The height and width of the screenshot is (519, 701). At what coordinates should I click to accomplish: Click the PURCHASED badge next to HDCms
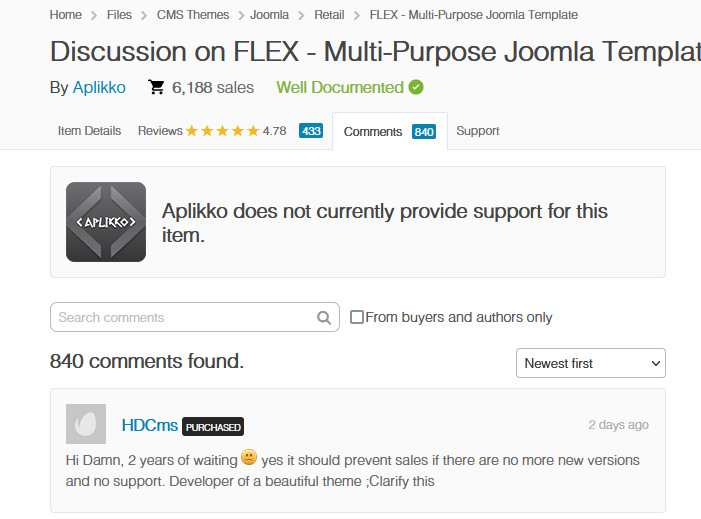pyautogui.click(x=213, y=427)
